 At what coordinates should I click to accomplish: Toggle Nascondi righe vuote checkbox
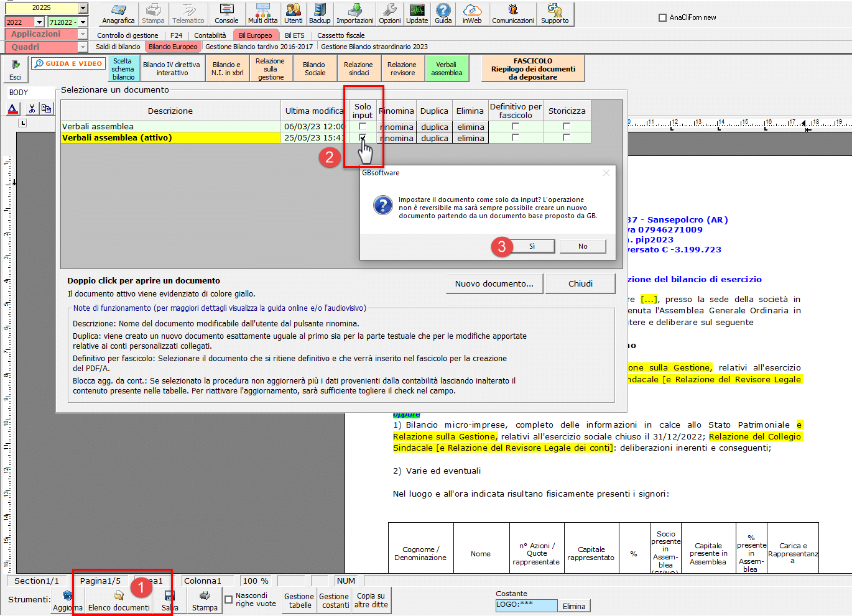point(228,599)
